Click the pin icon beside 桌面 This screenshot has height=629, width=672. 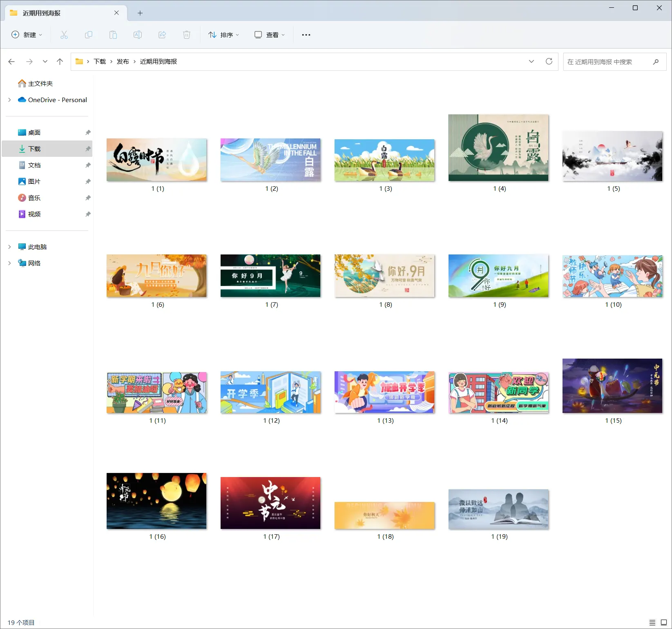pos(88,132)
